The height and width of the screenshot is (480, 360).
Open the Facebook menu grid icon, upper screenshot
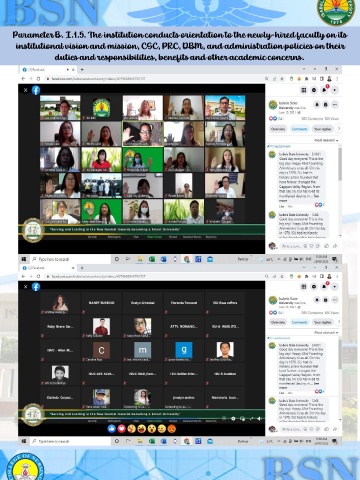[304, 90]
